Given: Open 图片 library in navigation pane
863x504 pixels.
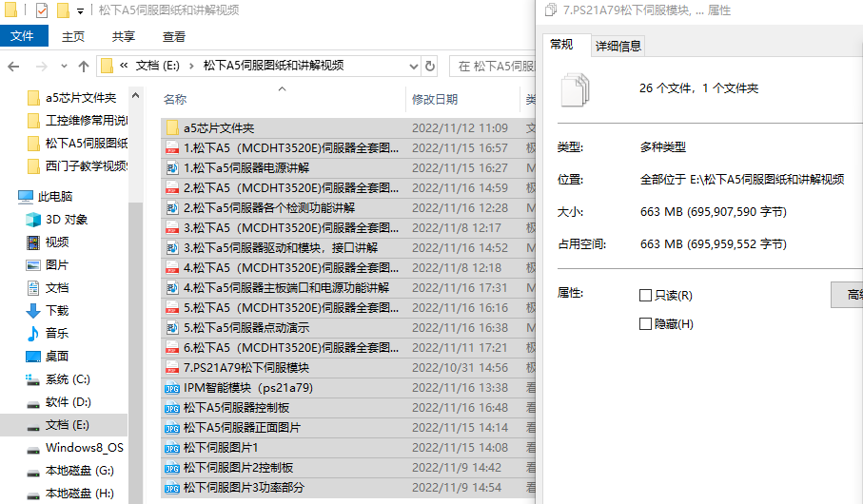Looking at the screenshot, I should point(57,265).
